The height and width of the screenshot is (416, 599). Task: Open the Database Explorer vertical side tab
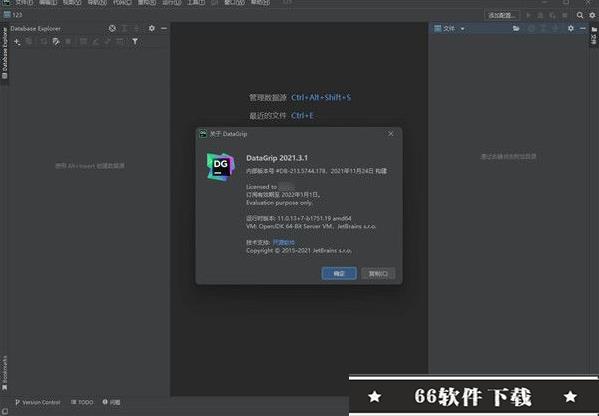coord(5,53)
